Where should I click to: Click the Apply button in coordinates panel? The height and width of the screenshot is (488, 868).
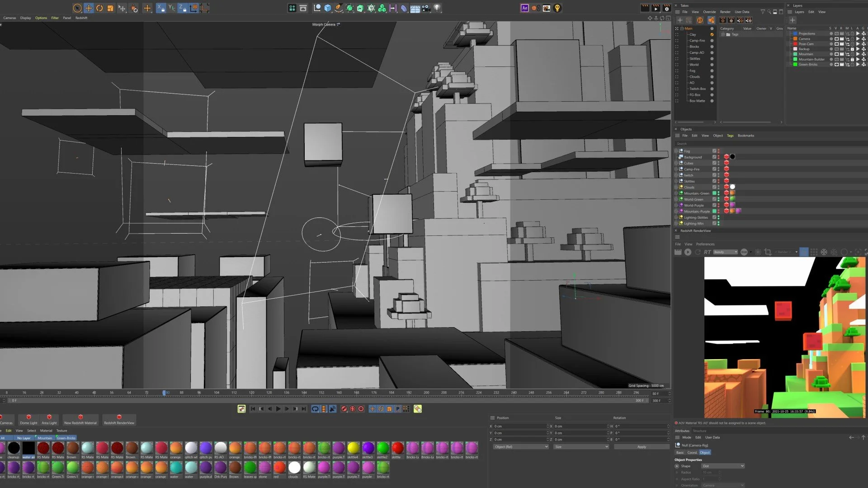pos(642,447)
